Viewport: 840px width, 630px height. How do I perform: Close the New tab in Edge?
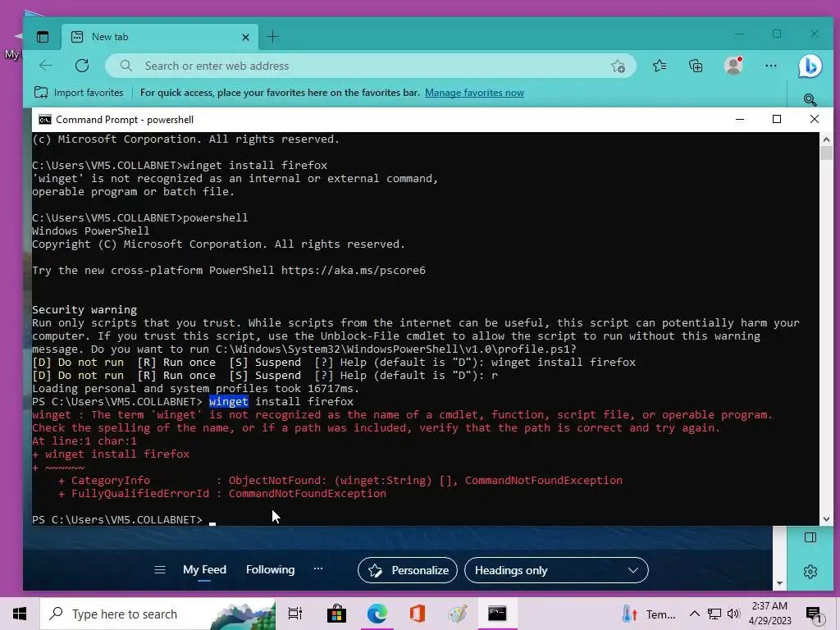tap(245, 37)
